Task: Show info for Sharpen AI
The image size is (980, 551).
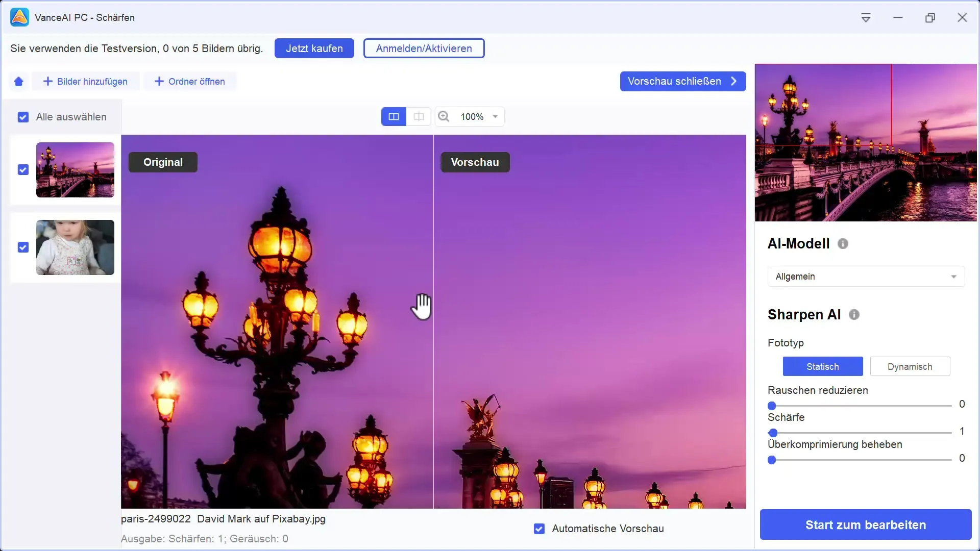Action: pos(854,315)
